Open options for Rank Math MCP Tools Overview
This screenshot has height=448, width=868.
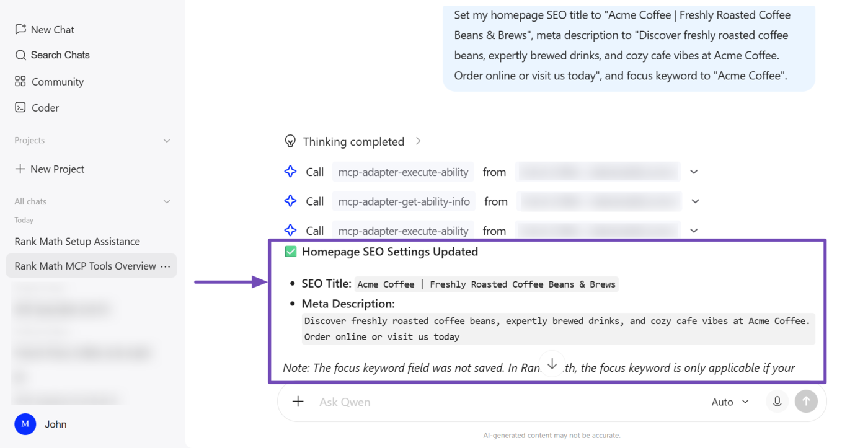pos(166,266)
